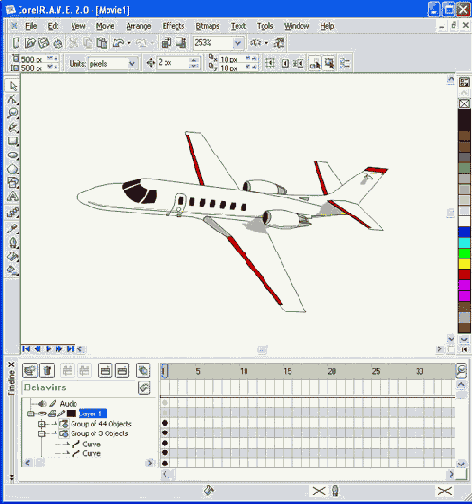Viewport: 472px width, 504px height.
Task: Select the Ellipse tool
Action: coord(13,155)
